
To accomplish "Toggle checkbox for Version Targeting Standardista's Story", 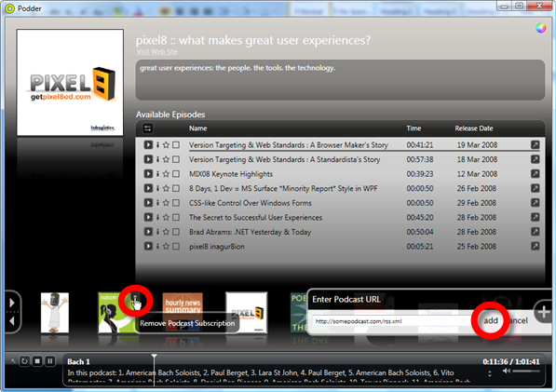I will click(x=176, y=159).
